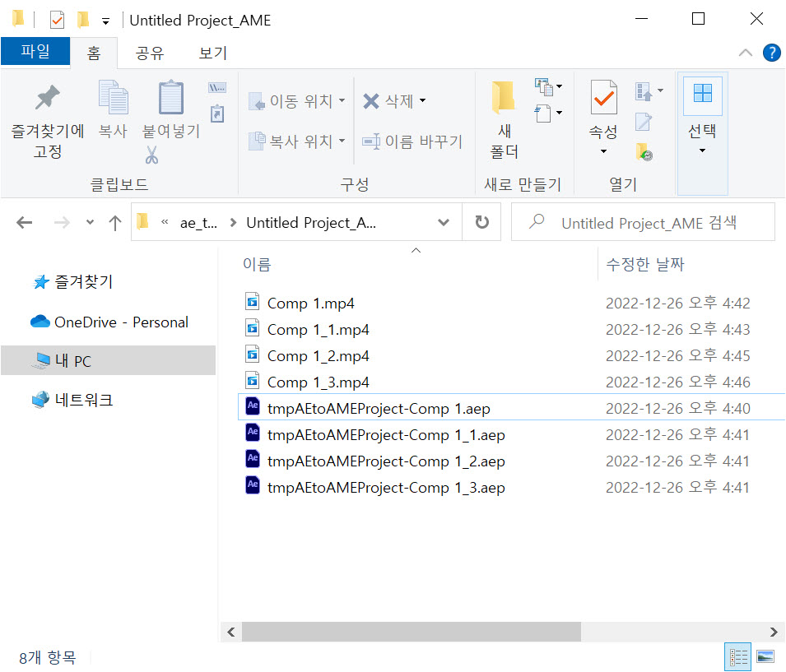Switch to Home (홈) tab
Screen dimensions: 786x672
pyautogui.click(x=94, y=53)
